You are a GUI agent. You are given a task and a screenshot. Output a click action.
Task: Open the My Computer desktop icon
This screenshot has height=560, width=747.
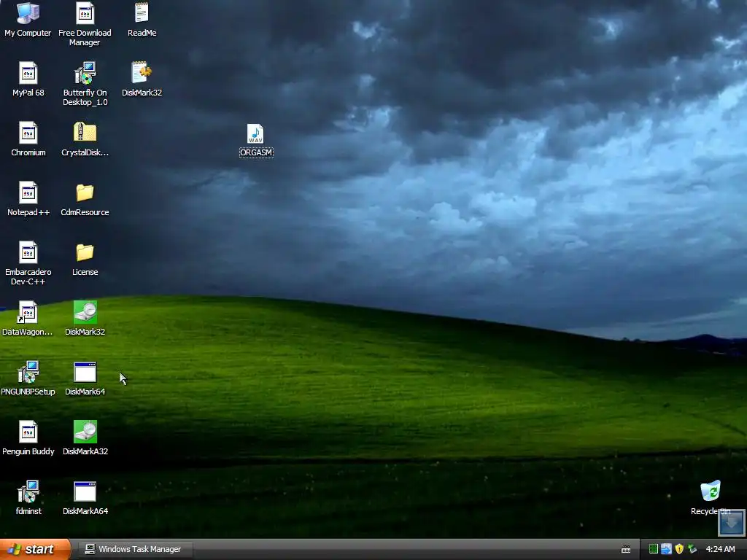click(28, 20)
